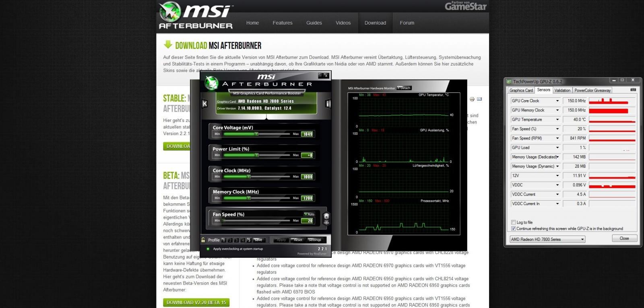This screenshot has height=308, width=644.
Task: Click the Afterburner dragon logo
Action: click(211, 83)
